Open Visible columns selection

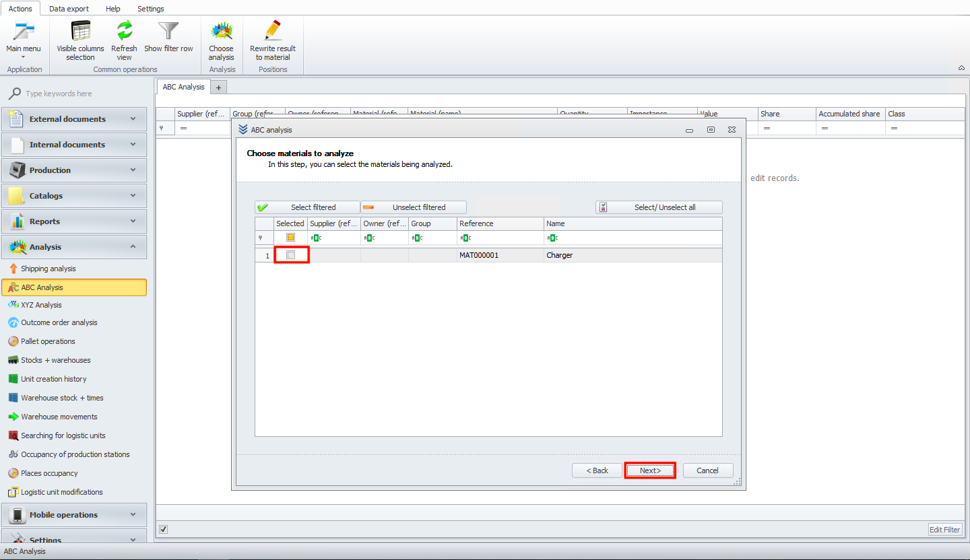click(x=80, y=40)
